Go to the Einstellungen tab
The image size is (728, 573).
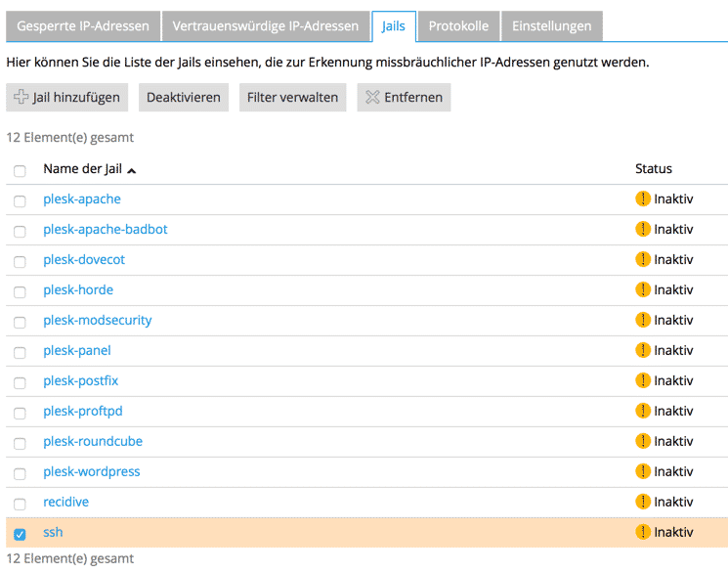click(551, 26)
